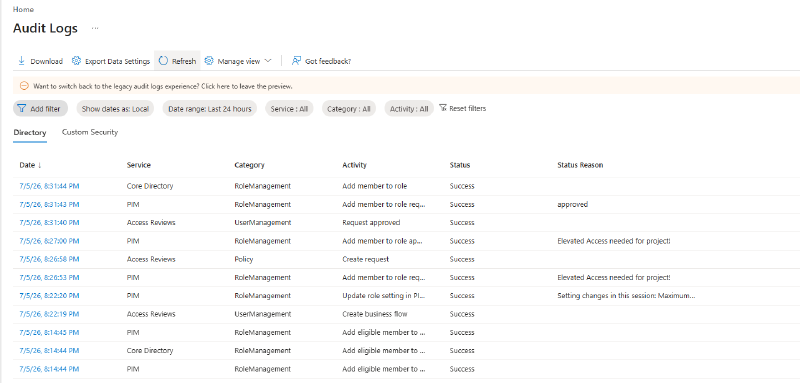Click 'Elevated Access needed' reason in 8:27:00 row

[x=614, y=241]
